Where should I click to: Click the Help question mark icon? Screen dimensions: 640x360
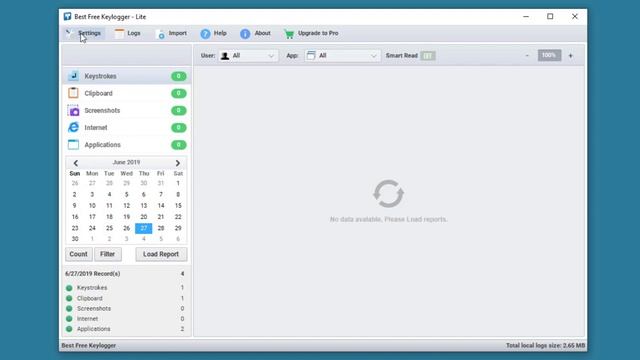tap(205, 34)
